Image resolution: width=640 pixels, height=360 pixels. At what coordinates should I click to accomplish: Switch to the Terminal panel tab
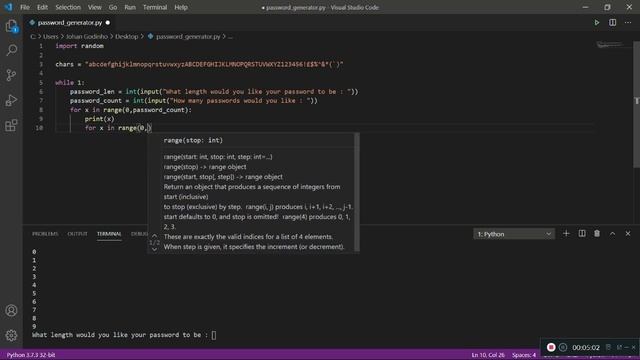click(109, 234)
